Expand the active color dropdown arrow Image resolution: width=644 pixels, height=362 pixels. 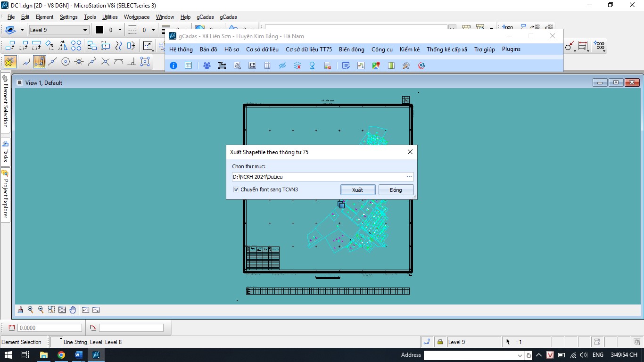(120, 30)
